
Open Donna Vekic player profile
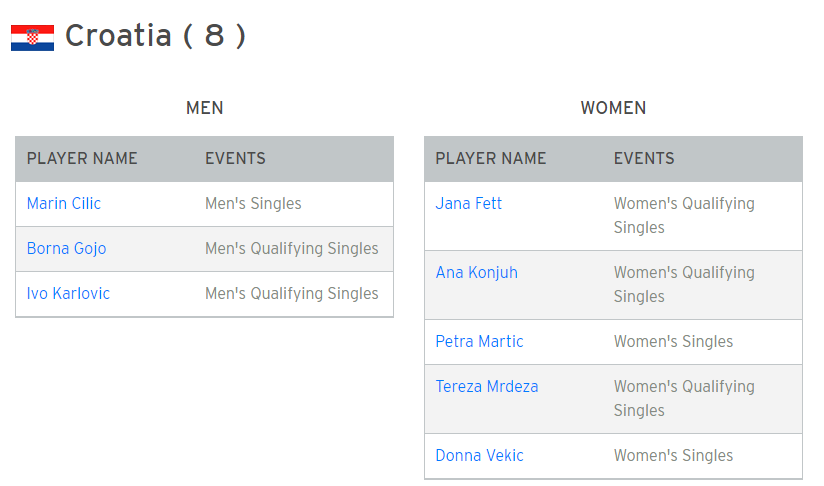pyautogui.click(x=479, y=455)
